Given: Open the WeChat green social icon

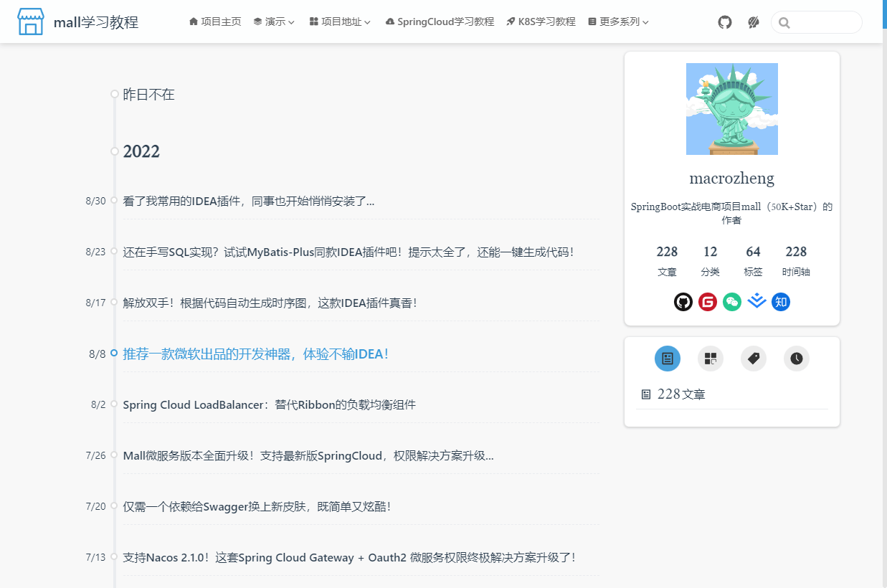Looking at the screenshot, I should (x=732, y=302).
